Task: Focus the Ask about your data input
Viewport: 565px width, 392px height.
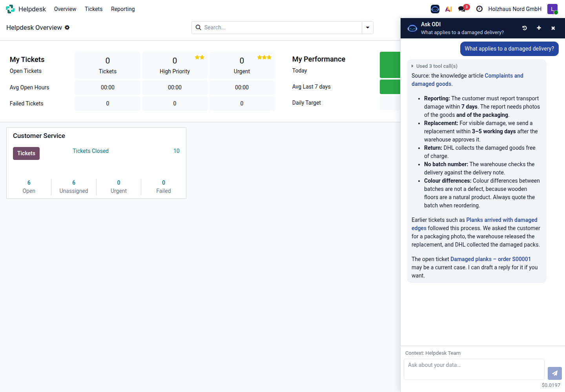Action: [x=474, y=369]
